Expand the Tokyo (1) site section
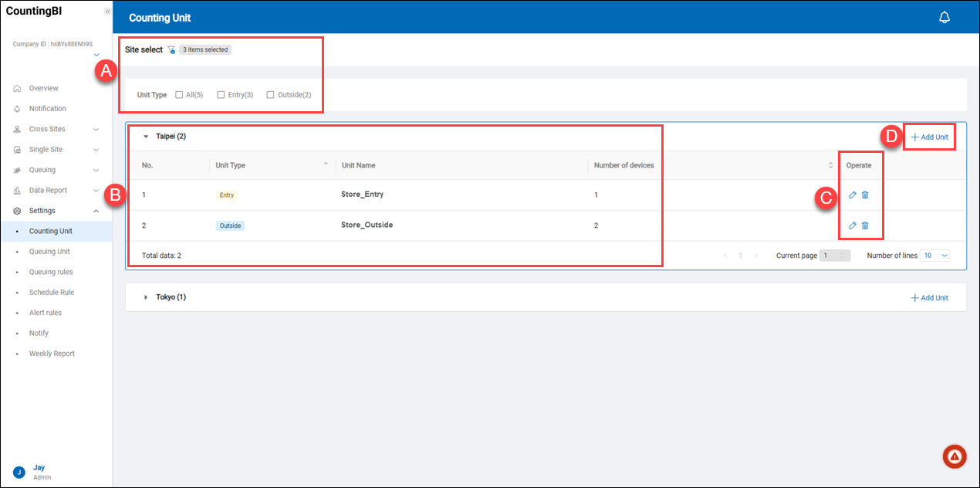The height and width of the screenshot is (488, 980). pos(146,297)
